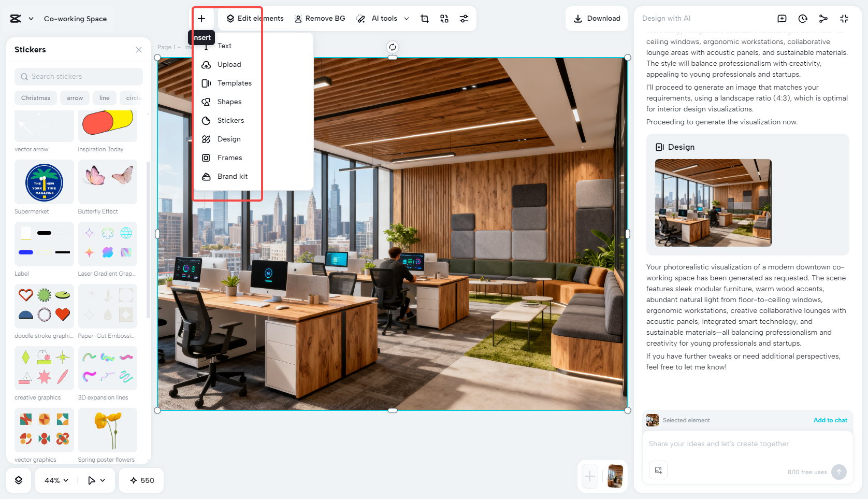
Task: Open the cursor mode dropdown at bottom
Action: tap(95, 480)
